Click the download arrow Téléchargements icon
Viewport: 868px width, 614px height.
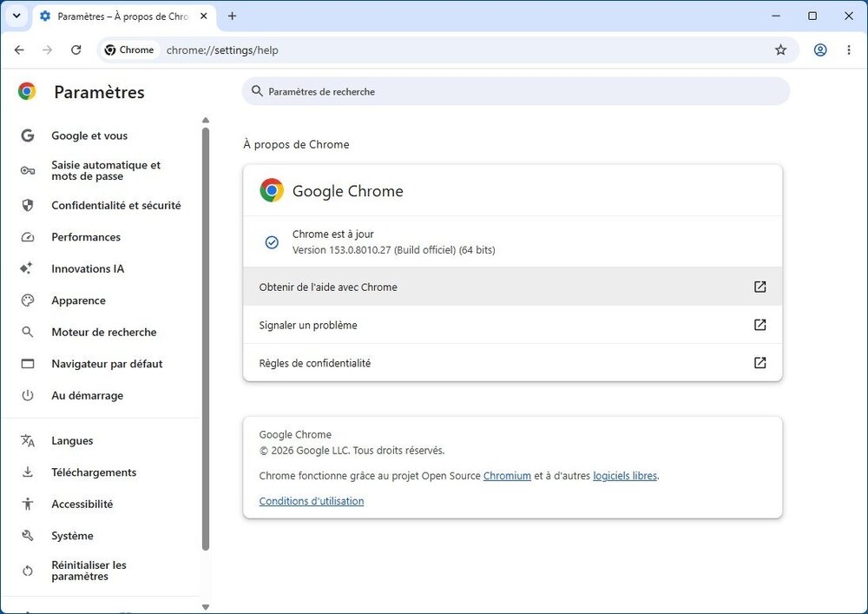[x=28, y=472]
